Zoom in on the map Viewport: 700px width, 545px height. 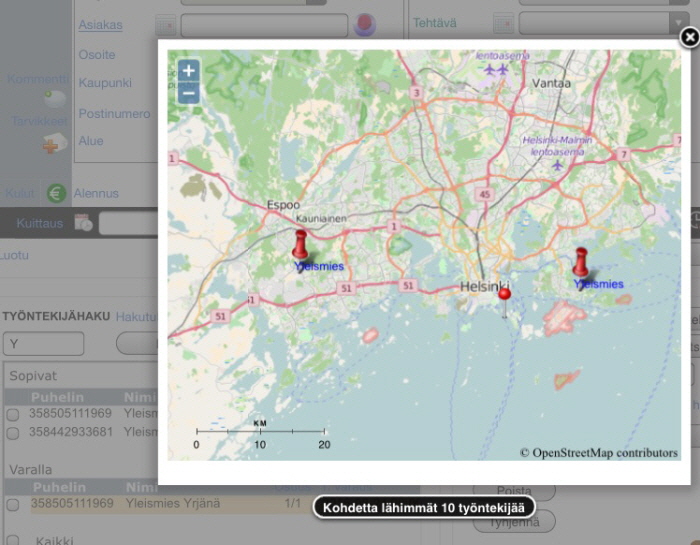coord(188,71)
